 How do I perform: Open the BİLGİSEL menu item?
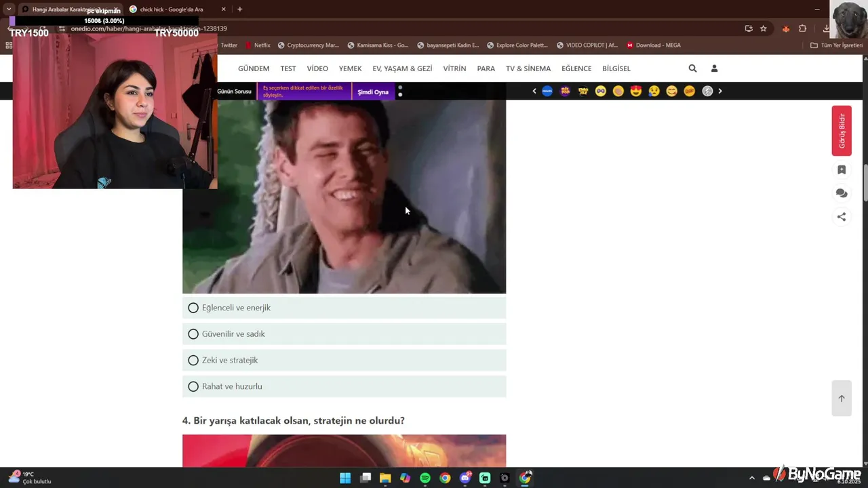pyautogui.click(x=616, y=68)
